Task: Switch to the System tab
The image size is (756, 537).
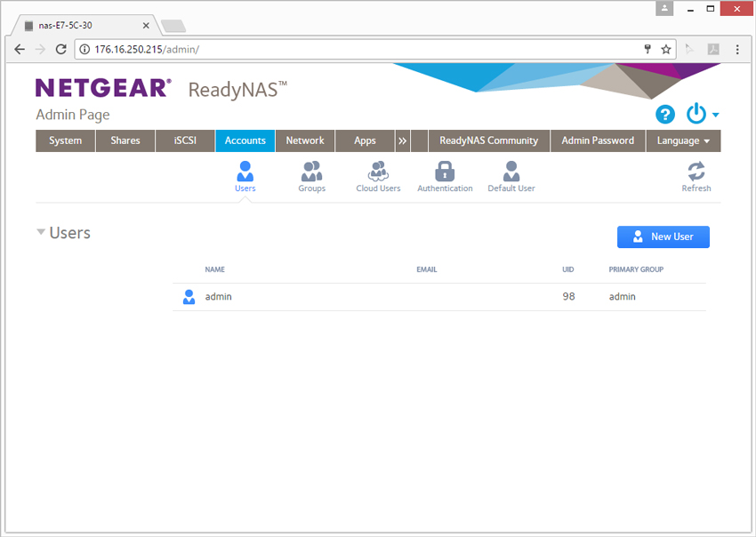Action: (65, 140)
